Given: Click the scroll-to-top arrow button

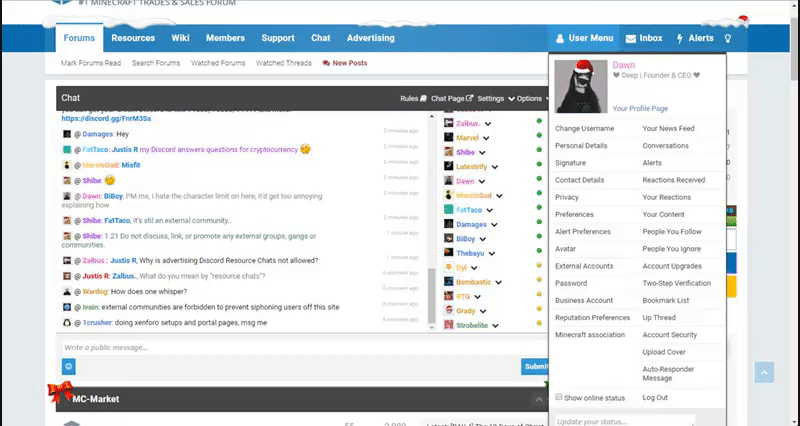Looking at the screenshot, I should tap(764, 372).
